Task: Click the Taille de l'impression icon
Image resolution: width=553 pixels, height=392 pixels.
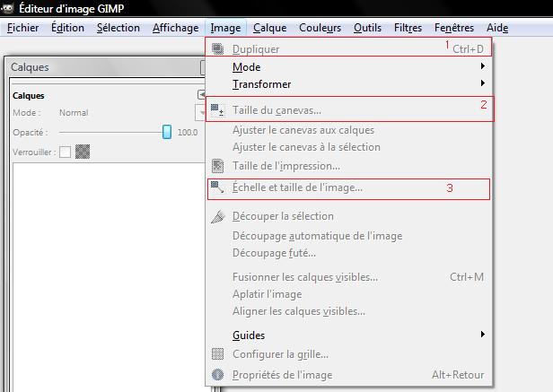Action: [x=217, y=166]
